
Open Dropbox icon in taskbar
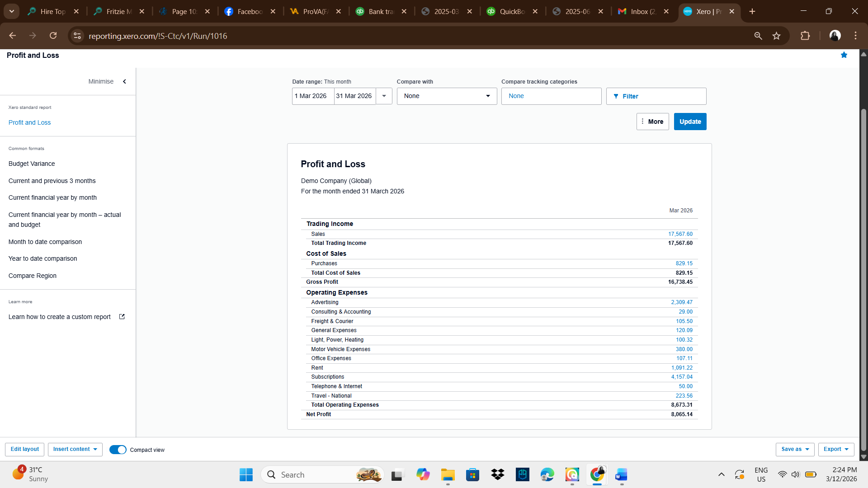[497, 475]
